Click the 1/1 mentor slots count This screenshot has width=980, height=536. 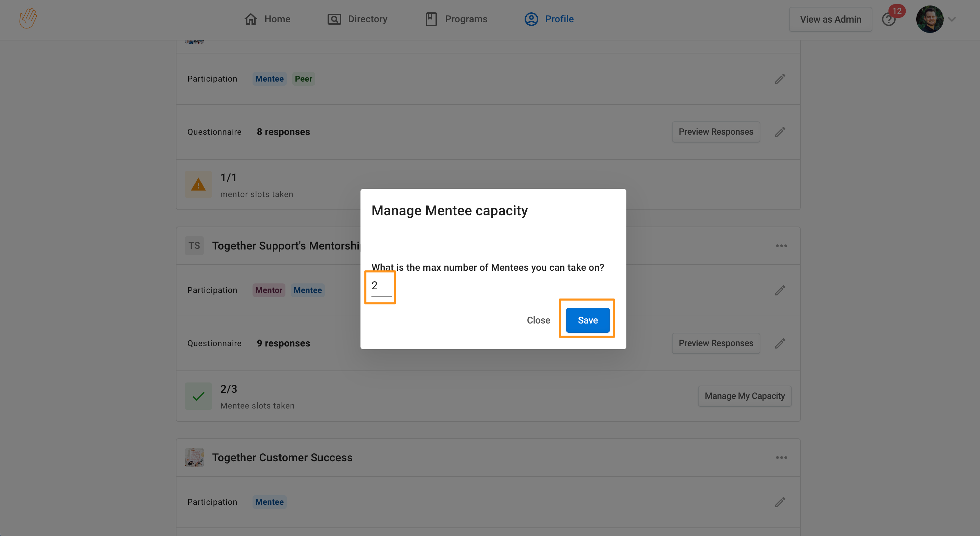coord(229,177)
